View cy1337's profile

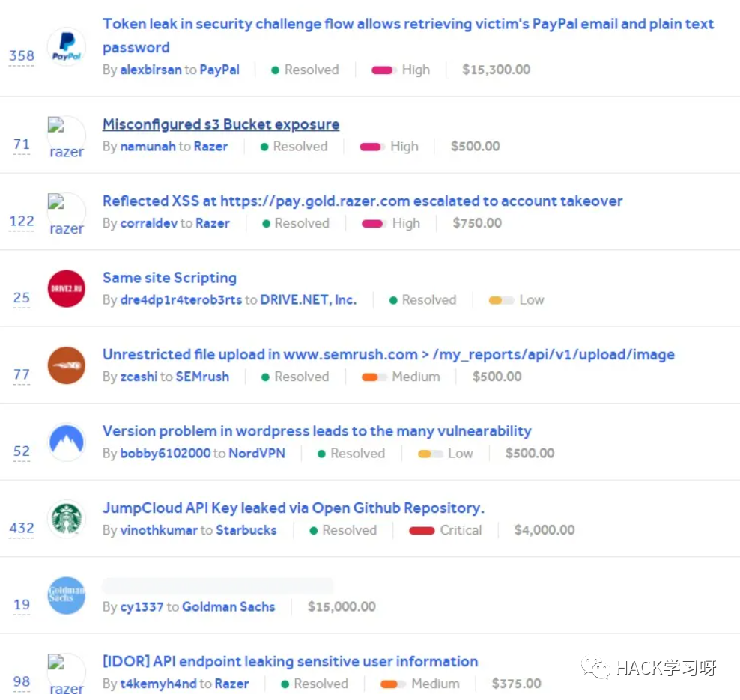(x=142, y=607)
